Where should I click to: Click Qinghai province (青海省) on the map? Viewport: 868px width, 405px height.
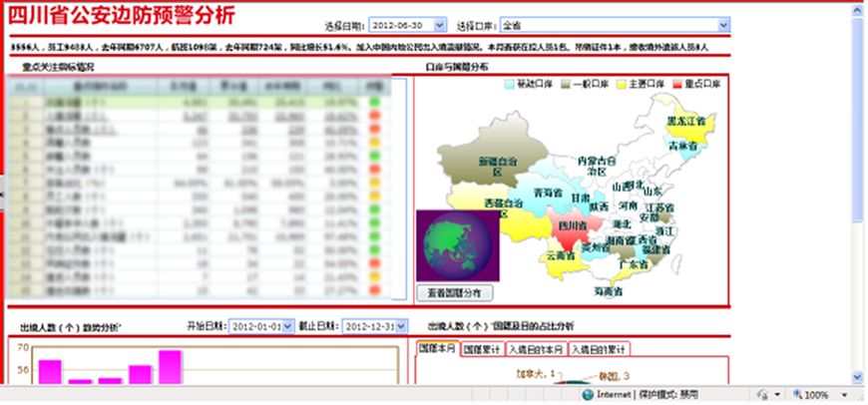point(548,193)
